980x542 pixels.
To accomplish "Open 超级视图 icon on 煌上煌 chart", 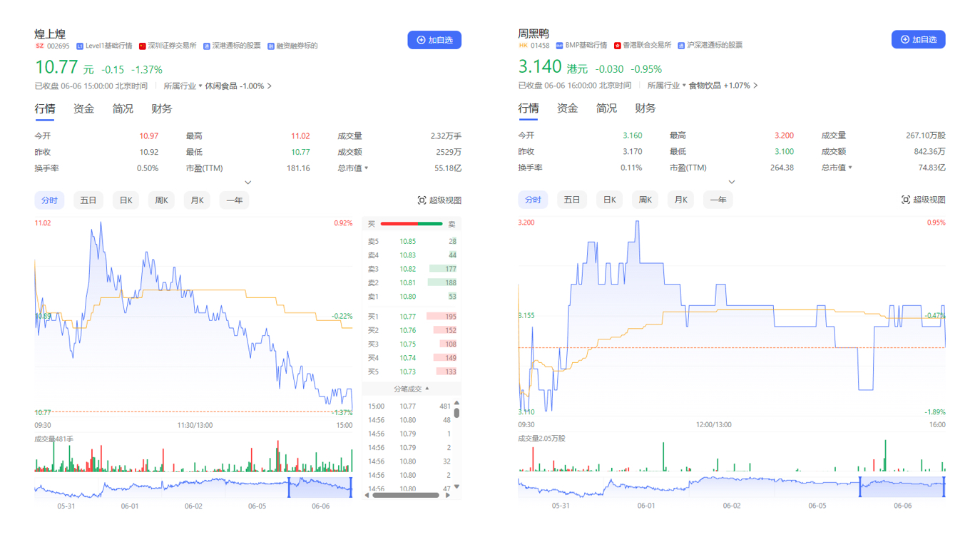I will point(422,200).
